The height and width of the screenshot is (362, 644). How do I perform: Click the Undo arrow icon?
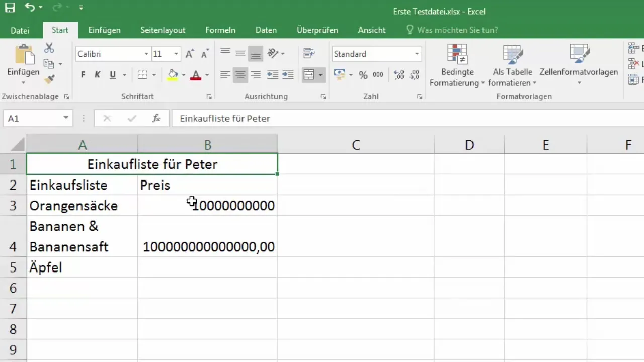pos(30,8)
